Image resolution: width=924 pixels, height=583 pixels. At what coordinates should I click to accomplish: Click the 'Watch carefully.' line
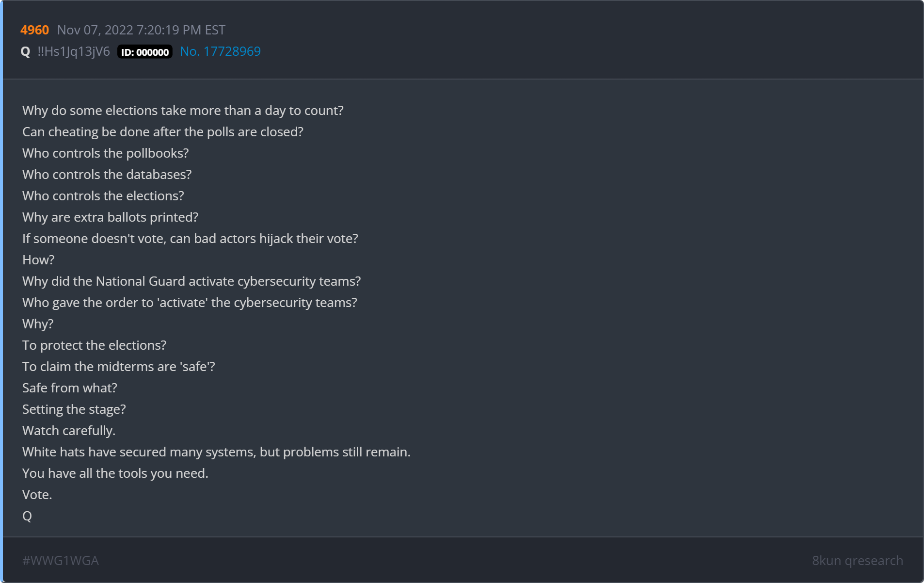(69, 431)
